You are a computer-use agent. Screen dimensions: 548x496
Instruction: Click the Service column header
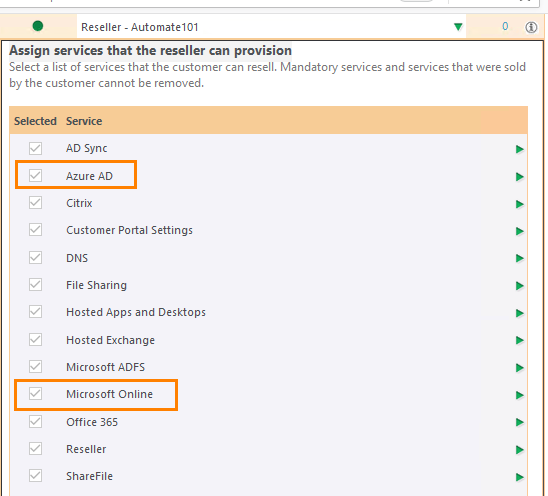coord(84,121)
